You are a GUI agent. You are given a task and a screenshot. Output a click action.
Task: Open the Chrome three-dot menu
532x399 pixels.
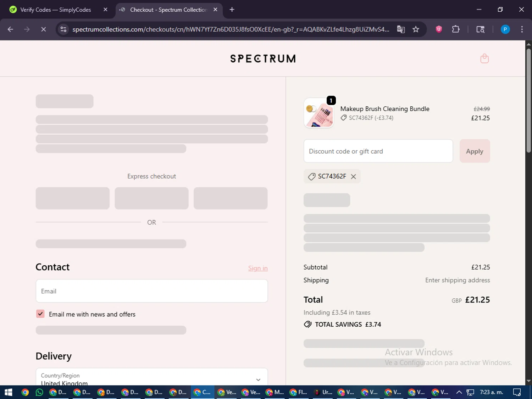point(522,29)
